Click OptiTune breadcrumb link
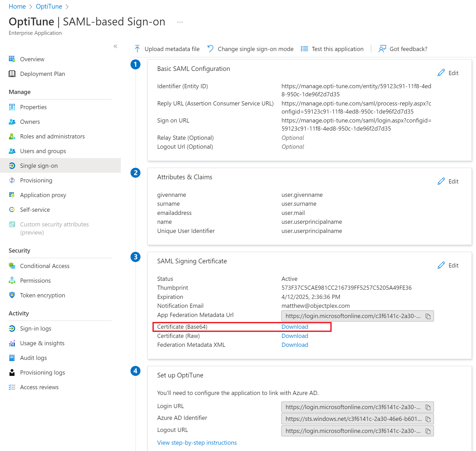The image size is (476, 451). click(x=49, y=7)
